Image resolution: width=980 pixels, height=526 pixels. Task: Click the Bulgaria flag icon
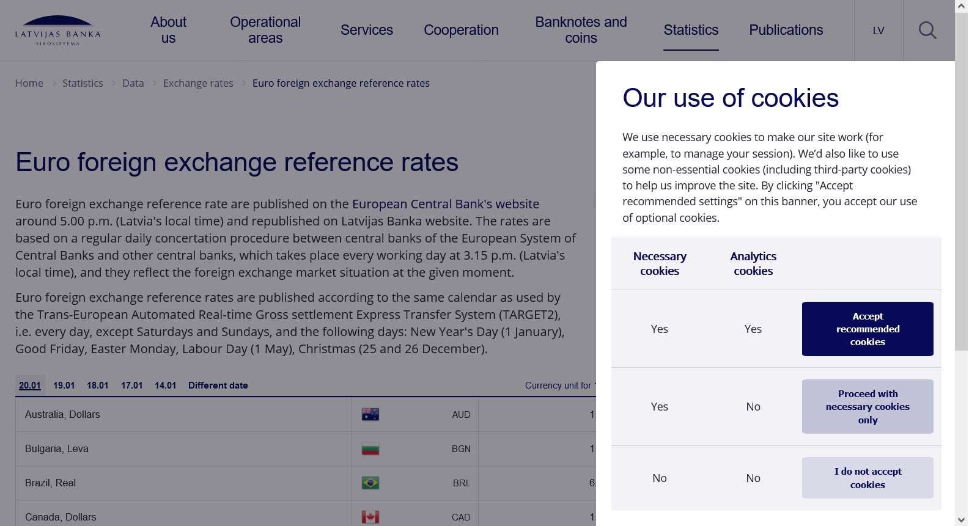[x=370, y=449]
